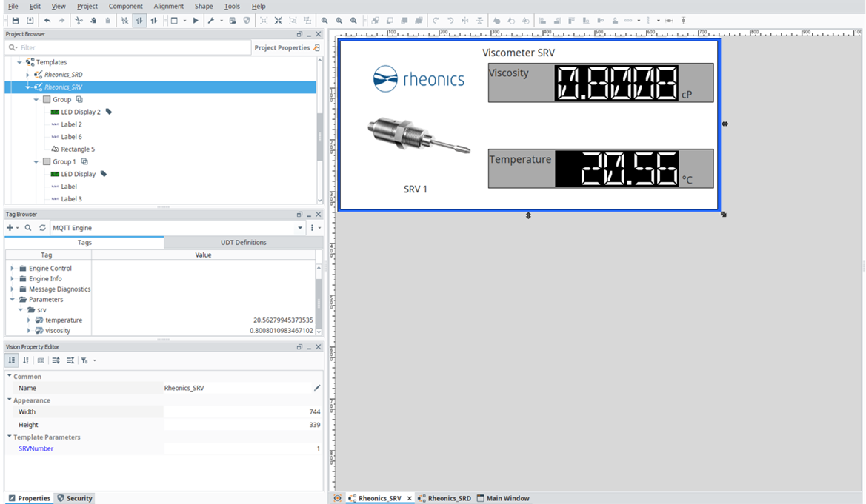Collapse the Group node
The height and width of the screenshot is (504, 866).
pos(36,99)
